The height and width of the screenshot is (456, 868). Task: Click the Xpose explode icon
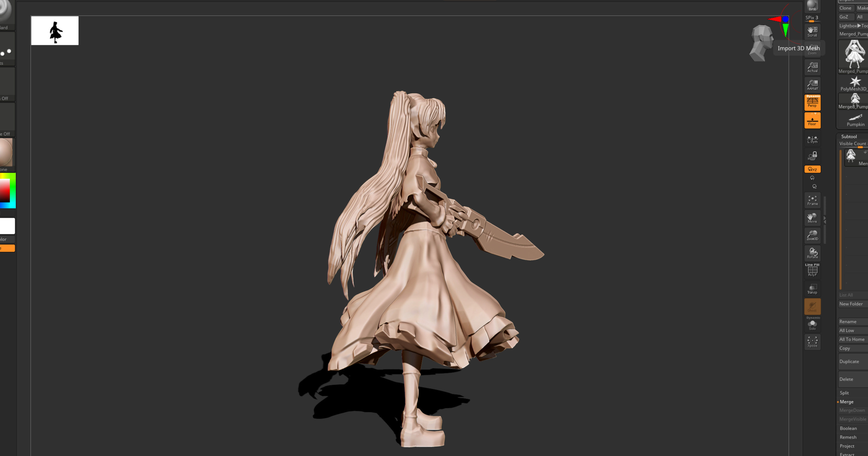pos(812,342)
